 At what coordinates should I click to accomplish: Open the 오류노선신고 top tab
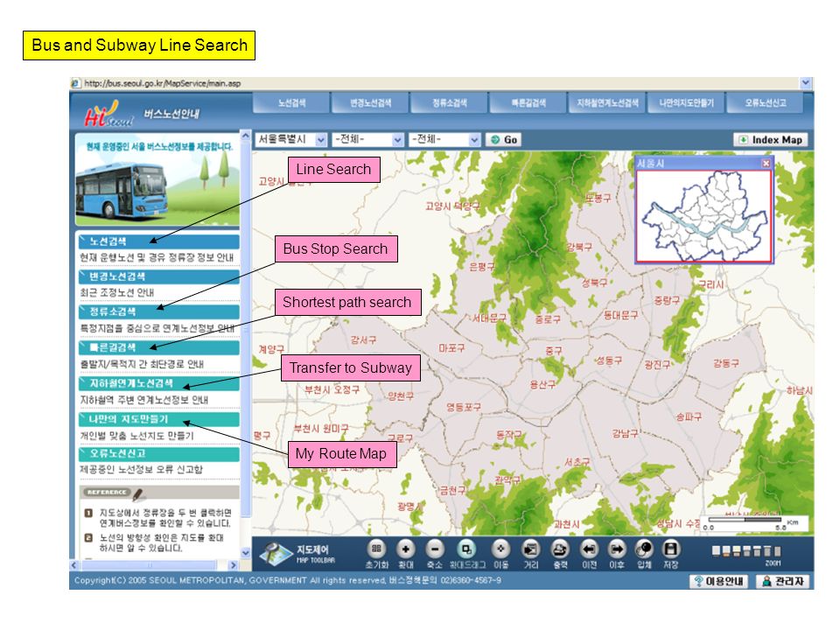tap(765, 103)
